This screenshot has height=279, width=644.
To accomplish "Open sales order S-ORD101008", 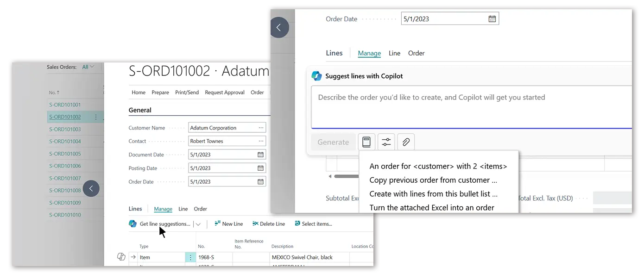I will tap(65, 191).
